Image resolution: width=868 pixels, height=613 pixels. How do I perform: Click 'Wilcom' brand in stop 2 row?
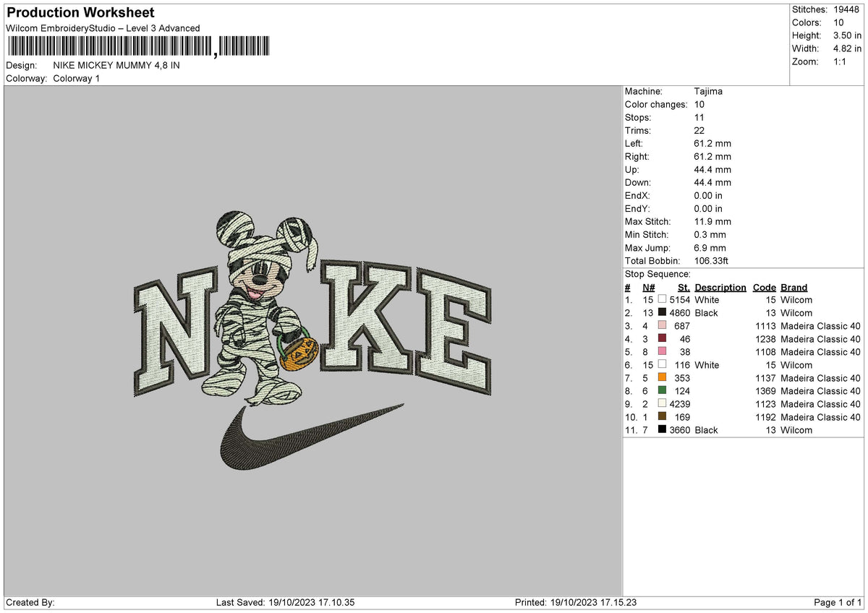[796, 312]
